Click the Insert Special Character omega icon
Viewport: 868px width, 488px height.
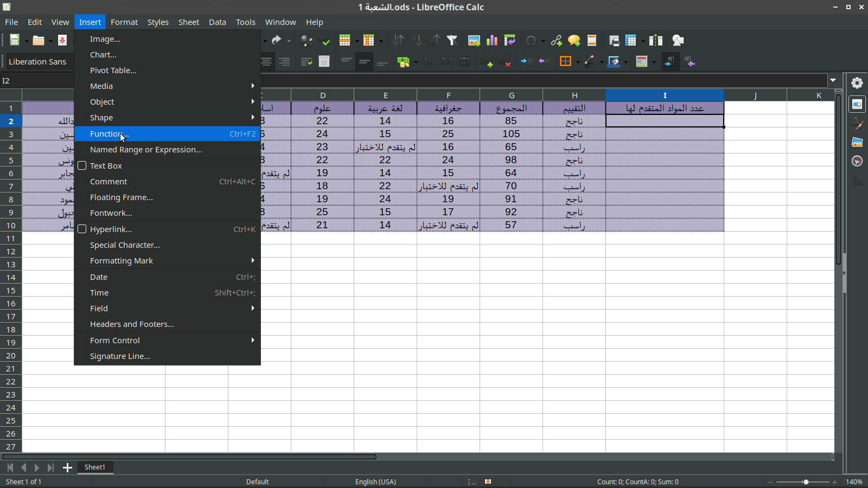pyautogui.click(x=531, y=41)
